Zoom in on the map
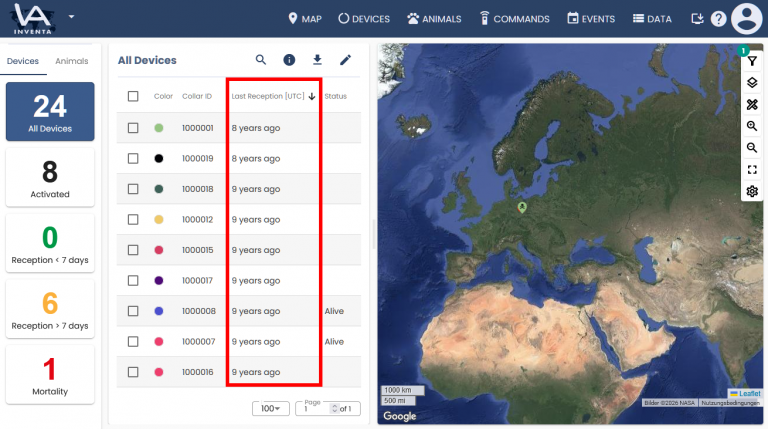The image size is (768, 429). (x=752, y=126)
